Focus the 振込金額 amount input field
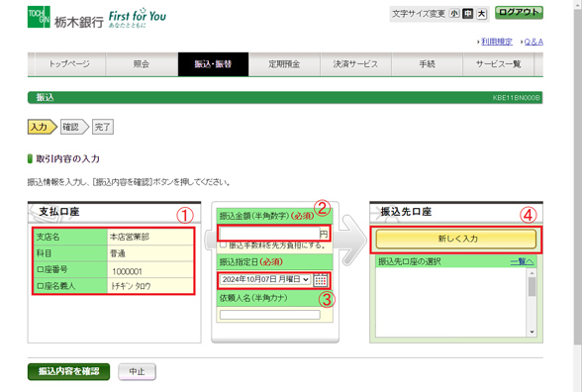The height and width of the screenshot is (392, 582). [x=269, y=234]
